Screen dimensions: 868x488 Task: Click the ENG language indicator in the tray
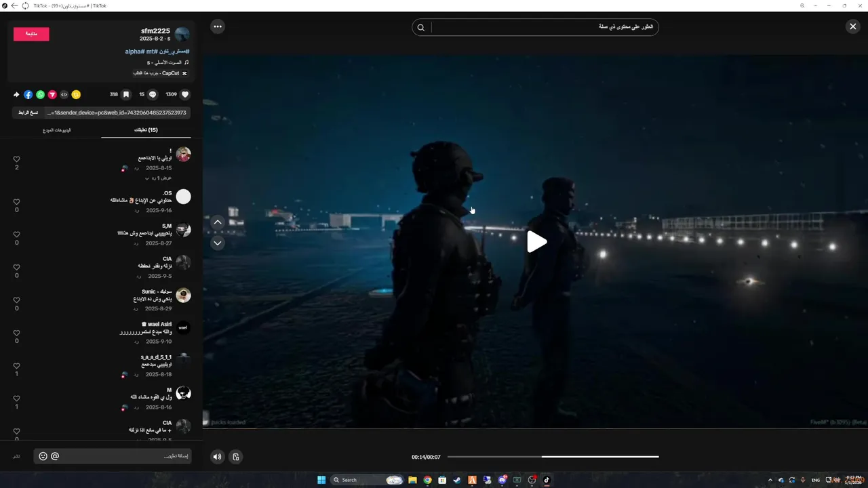816,480
